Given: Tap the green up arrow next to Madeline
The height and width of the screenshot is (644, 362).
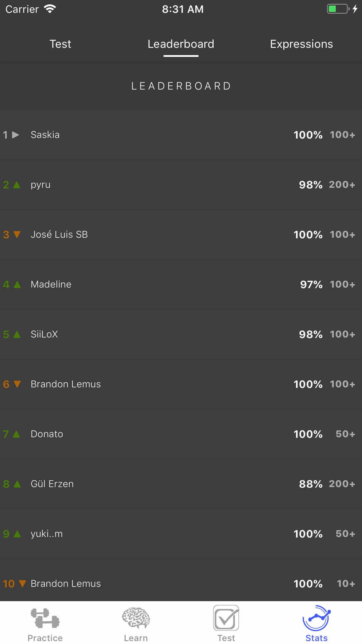Looking at the screenshot, I should click(17, 284).
